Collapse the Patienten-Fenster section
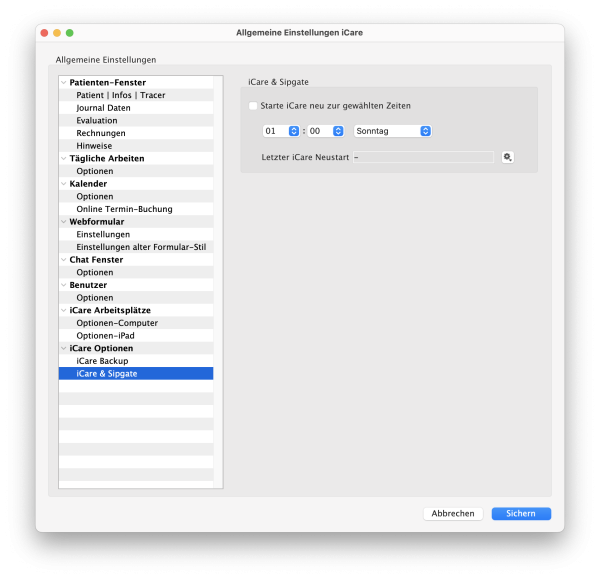Image resolution: width=600 pixels, height=579 pixels. click(64, 83)
